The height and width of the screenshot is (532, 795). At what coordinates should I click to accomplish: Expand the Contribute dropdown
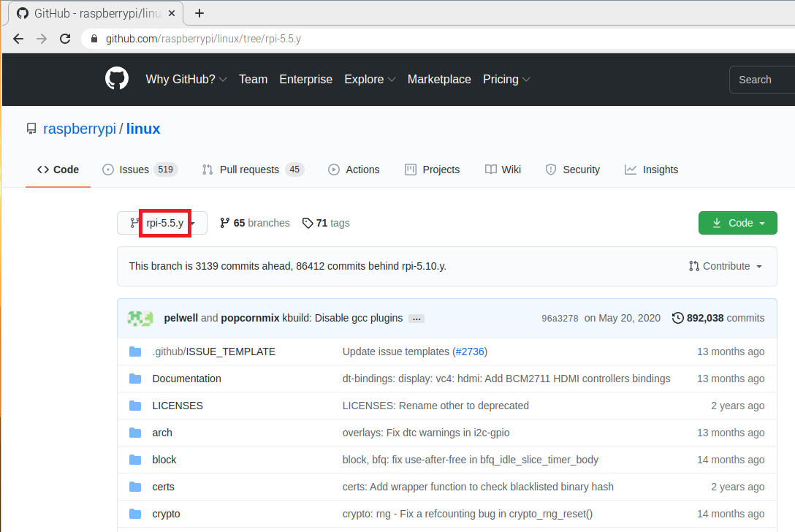tap(726, 266)
